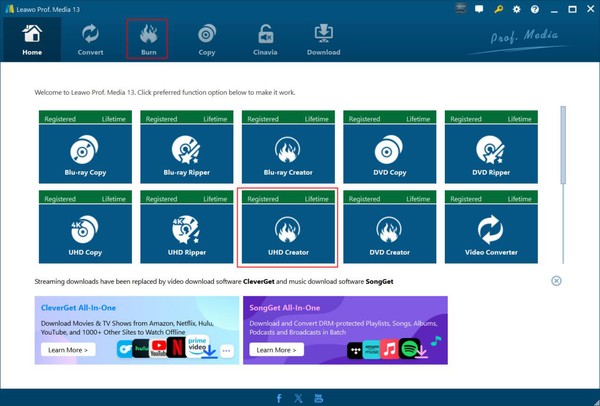Open the help question mark icon
The height and width of the screenshot is (406, 600).
(535, 9)
